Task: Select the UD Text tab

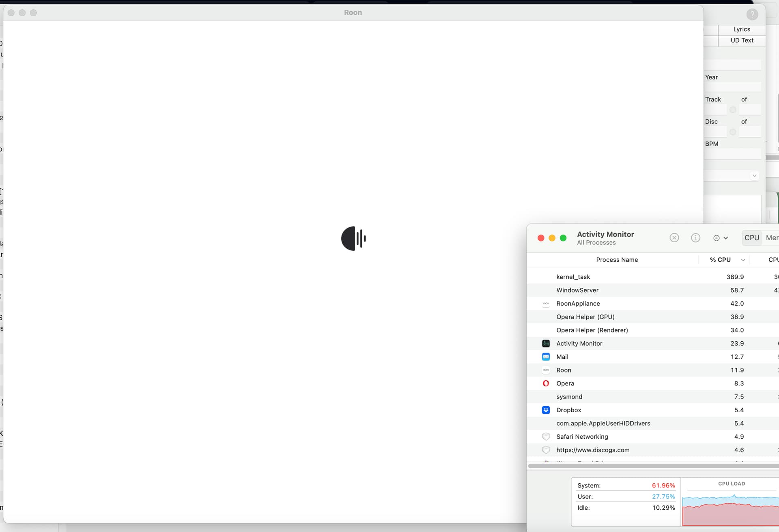Action: (741, 40)
